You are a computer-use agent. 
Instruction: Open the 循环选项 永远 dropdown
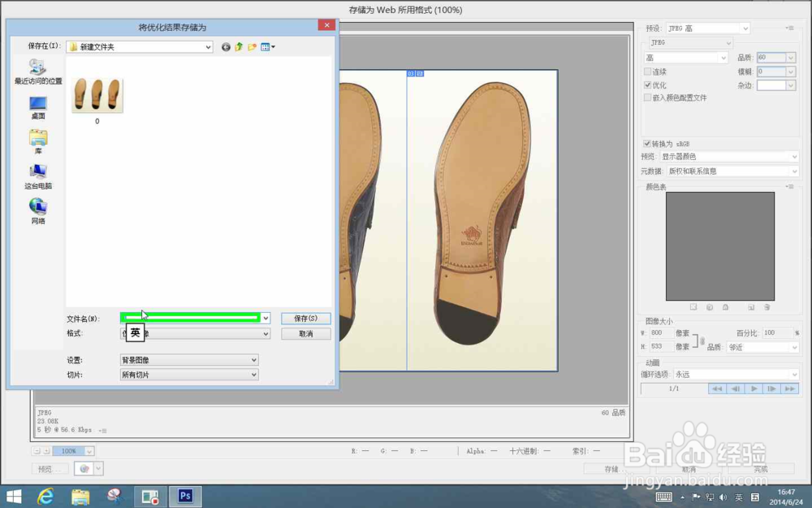[736, 374]
